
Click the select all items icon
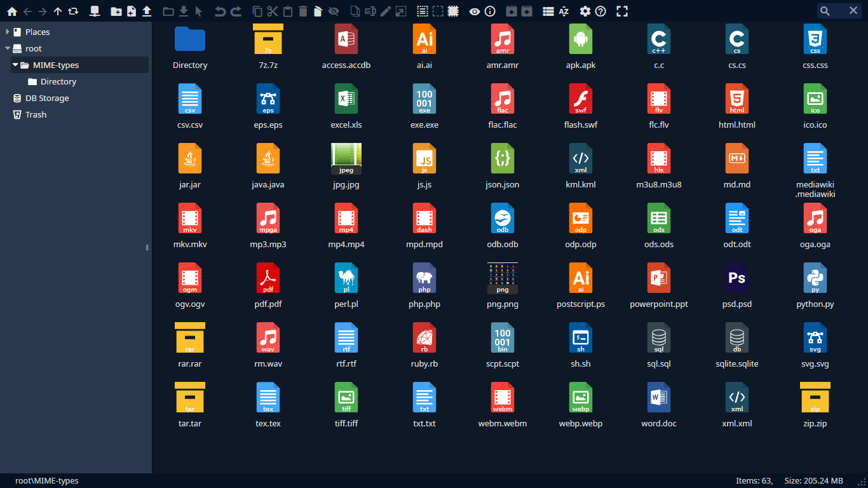[x=422, y=11]
